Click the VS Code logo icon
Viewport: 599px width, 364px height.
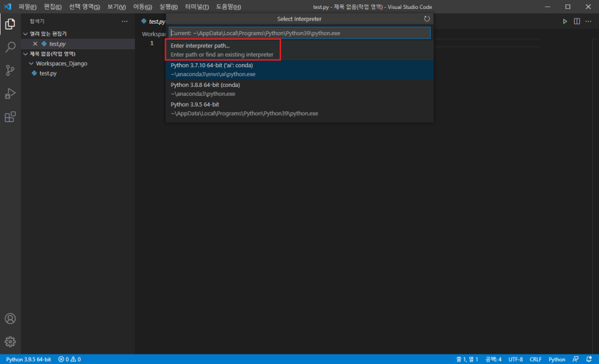pyautogui.click(x=8, y=7)
